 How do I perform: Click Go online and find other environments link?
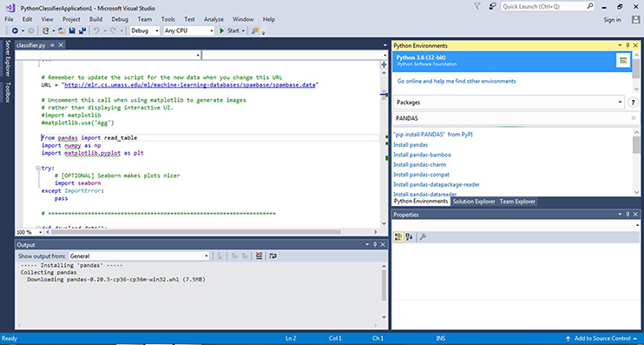click(x=457, y=82)
